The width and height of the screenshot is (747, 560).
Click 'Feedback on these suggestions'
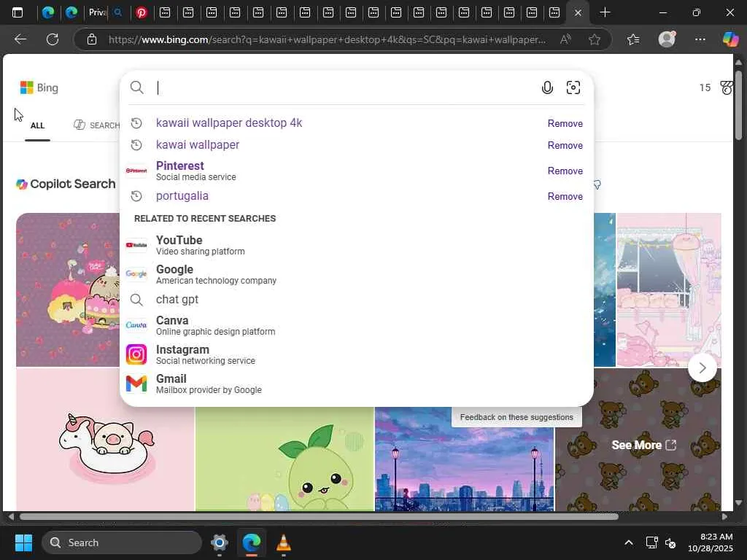[516, 417]
